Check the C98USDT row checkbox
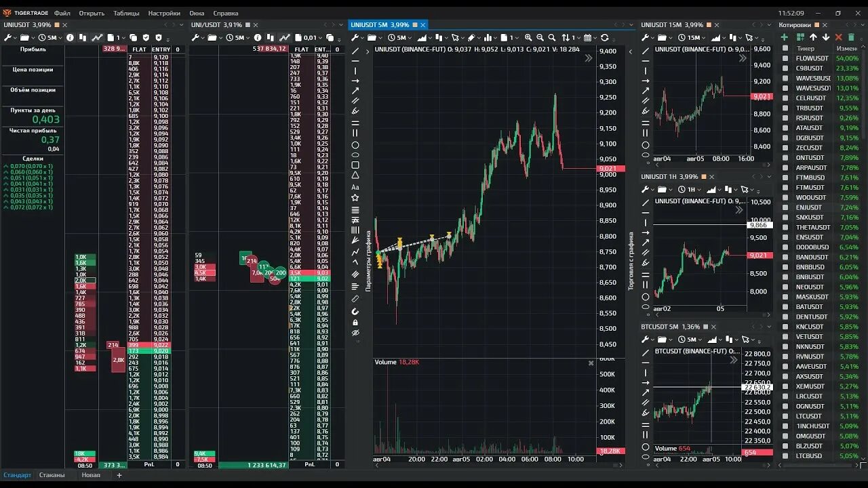The image size is (868, 488). pyautogui.click(x=785, y=68)
